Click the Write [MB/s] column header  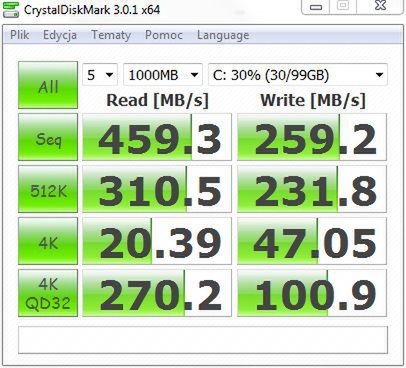tap(313, 100)
